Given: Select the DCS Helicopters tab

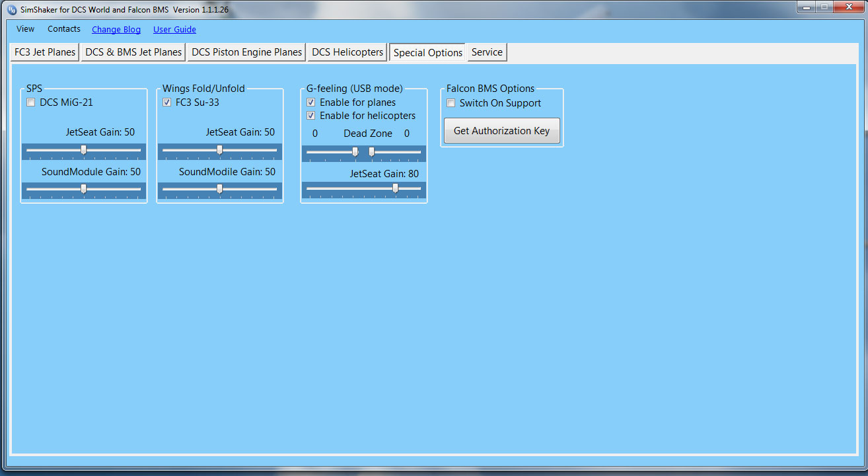Looking at the screenshot, I should [x=347, y=52].
